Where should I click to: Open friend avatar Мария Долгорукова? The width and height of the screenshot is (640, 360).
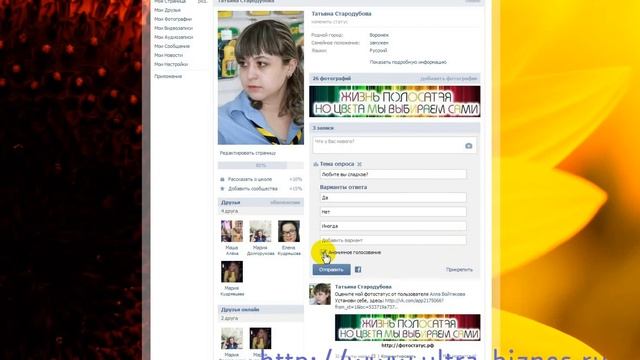pyautogui.click(x=260, y=231)
